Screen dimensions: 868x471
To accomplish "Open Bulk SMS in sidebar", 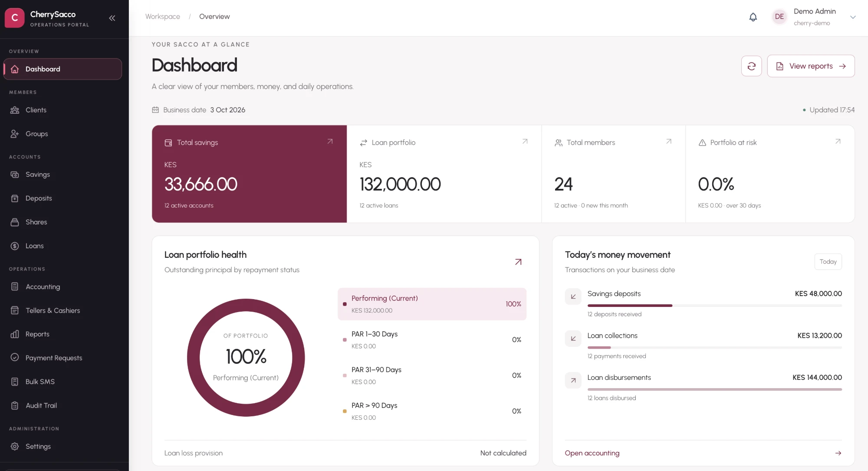I will [62, 382].
